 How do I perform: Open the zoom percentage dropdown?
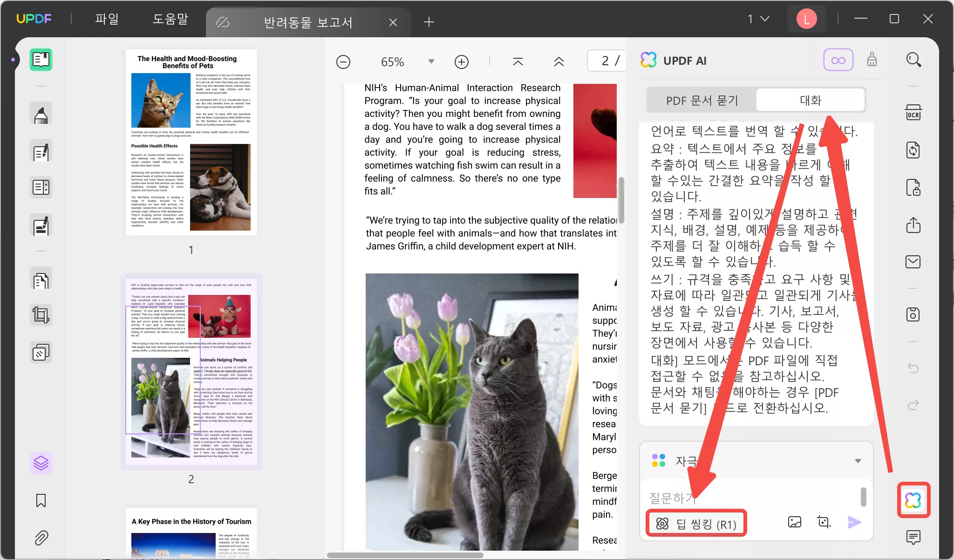(x=431, y=61)
